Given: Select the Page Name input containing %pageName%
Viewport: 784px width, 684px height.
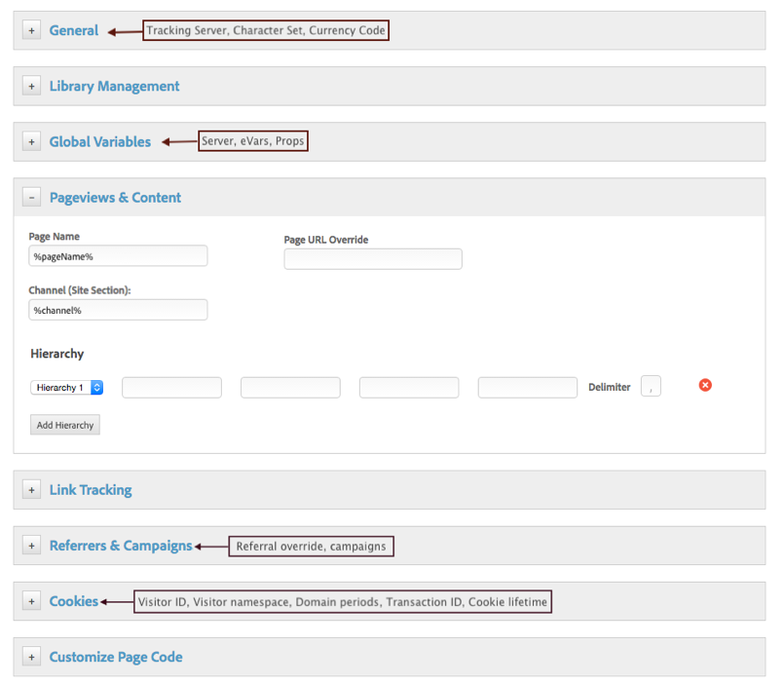Looking at the screenshot, I should 117,255.
